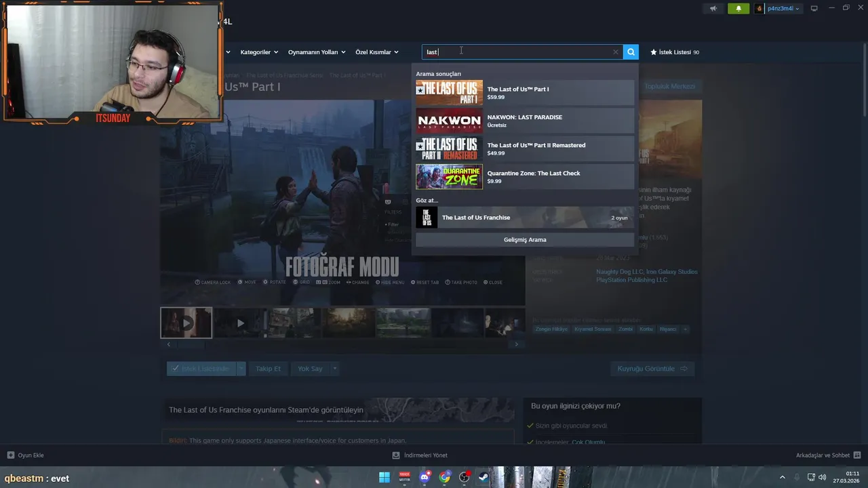The image size is (868, 488).
Task: Open the Oynamanın Yolları dropdown menu
Action: (317, 52)
